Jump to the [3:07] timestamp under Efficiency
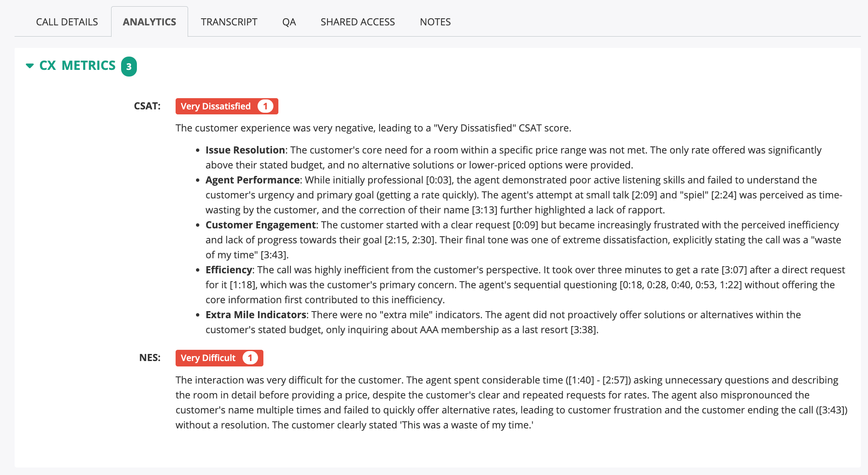Screen dimensions: 868x475 [734, 270]
